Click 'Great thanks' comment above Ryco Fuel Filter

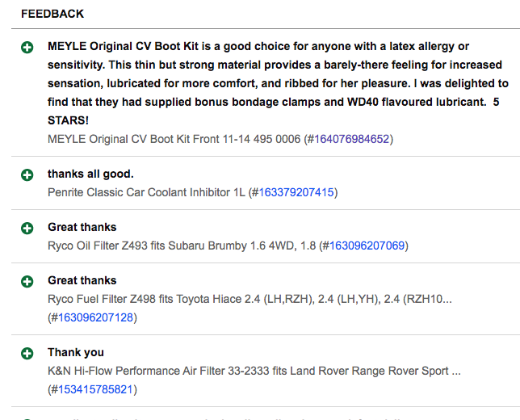pos(82,280)
